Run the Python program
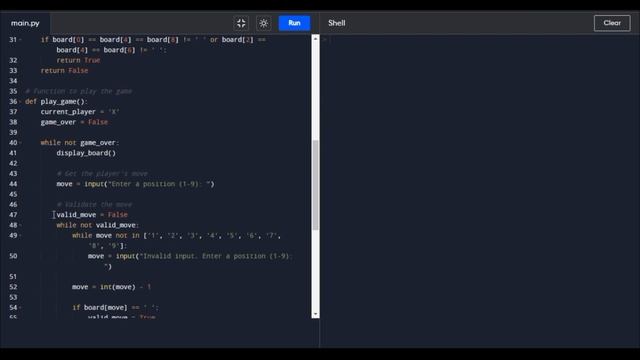The height and width of the screenshot is (360, 640). click(294, 23)
